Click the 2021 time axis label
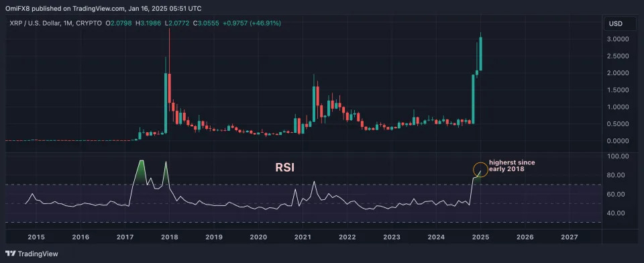 (303, 237)
